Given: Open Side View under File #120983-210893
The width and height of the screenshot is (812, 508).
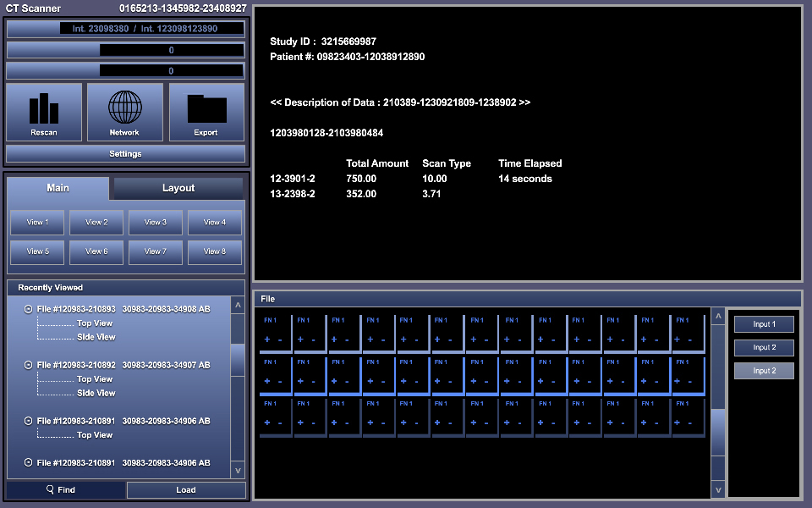Looking at the screenshot, I should (x=96, y=337).
